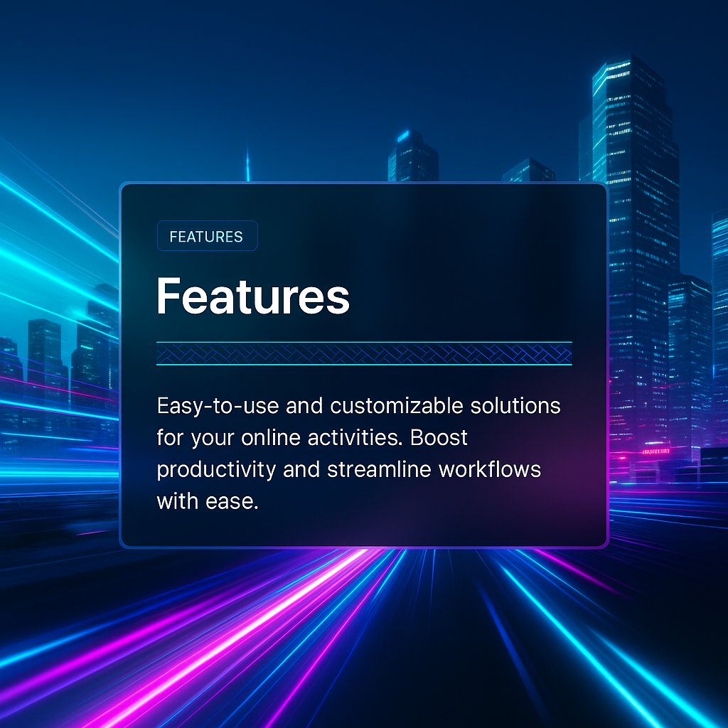The height and width of the screenshot is (728, 728).
Task: Select the large Features heading
Action: [x=252, y=296]
